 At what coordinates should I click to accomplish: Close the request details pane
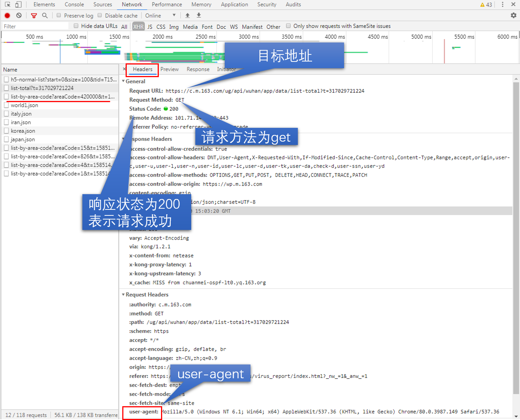[125, 69]
